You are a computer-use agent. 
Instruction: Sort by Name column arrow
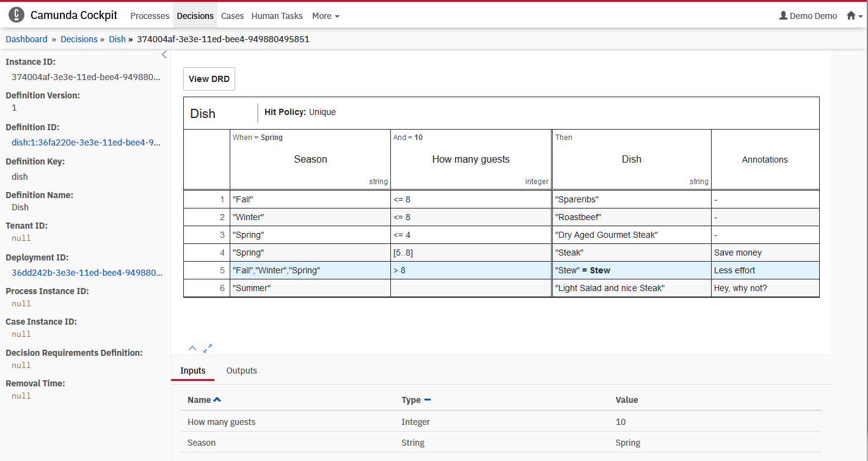click(x=217, y=400)
